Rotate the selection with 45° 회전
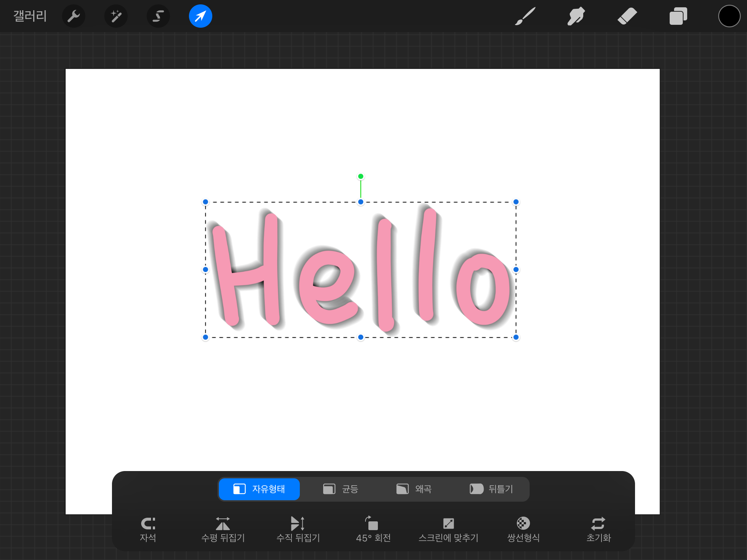 click(x=373, y=529)
